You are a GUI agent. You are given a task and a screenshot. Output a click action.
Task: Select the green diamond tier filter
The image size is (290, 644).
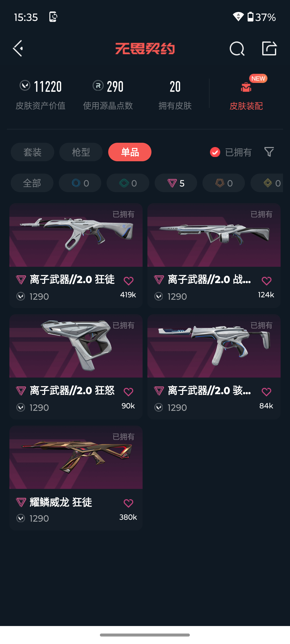[128, 183]
